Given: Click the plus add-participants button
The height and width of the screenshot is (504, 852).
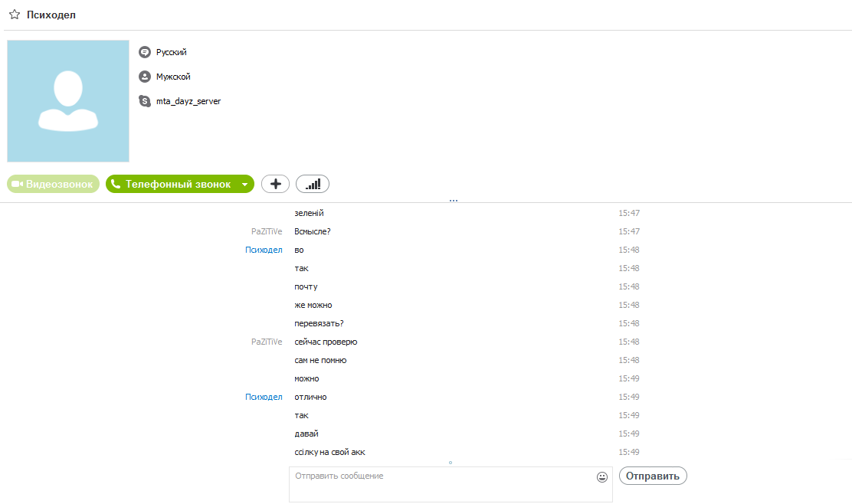Looking at the screenshot, I should tap(276, 184).
